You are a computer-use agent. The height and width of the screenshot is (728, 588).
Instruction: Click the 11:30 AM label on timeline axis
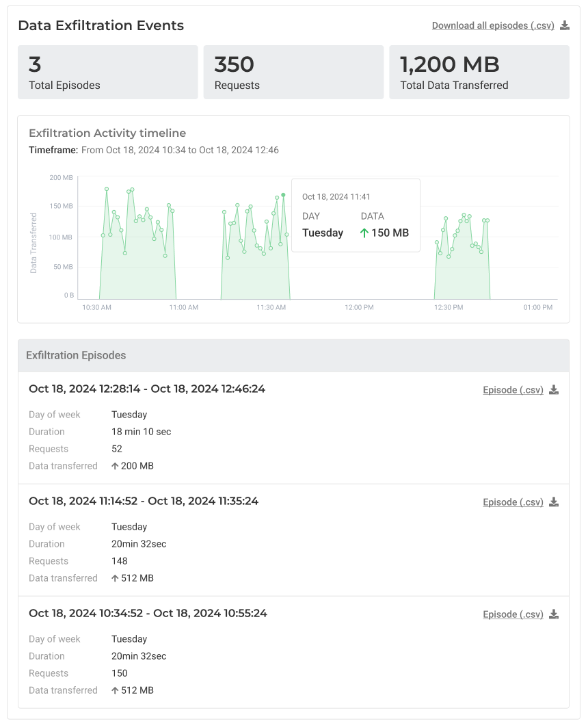(x=271, y=308)
